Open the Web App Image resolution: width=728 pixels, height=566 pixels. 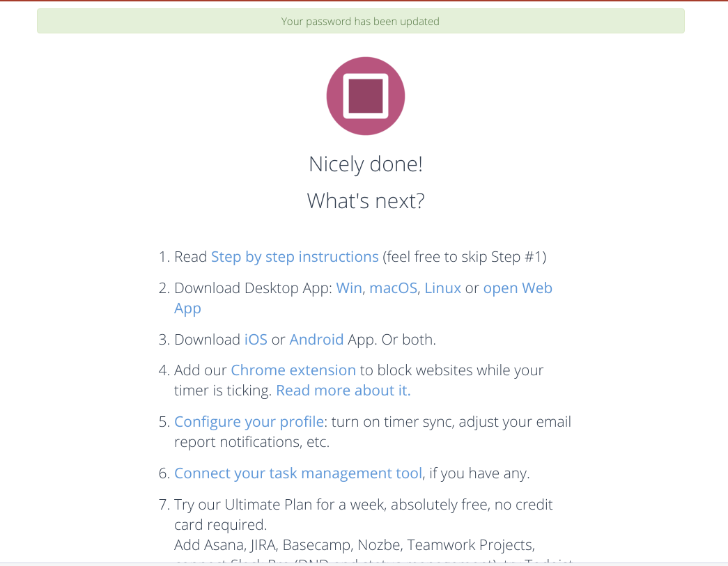click(x=518, y=288)
